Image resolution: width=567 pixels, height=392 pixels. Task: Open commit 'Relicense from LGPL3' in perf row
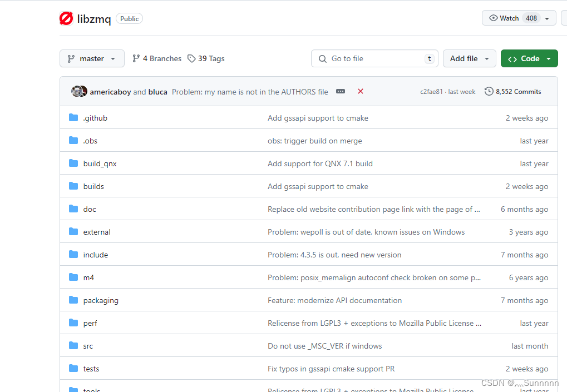tap(374, 323)
